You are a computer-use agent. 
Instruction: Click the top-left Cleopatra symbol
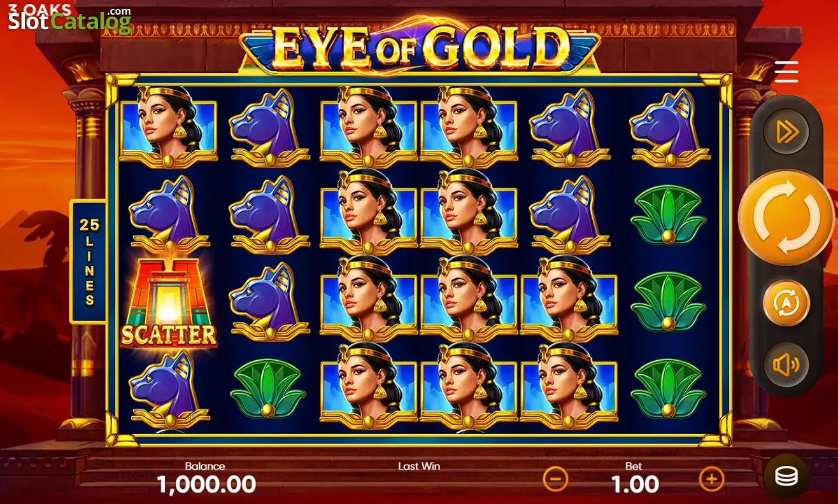169,127
